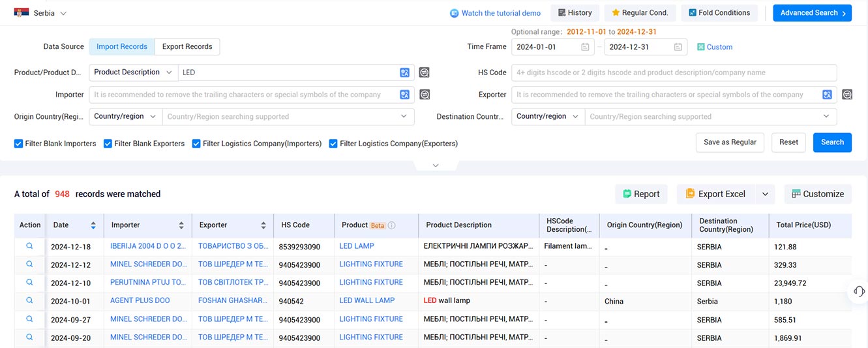Click the Reset button

(x=788, y=142)
